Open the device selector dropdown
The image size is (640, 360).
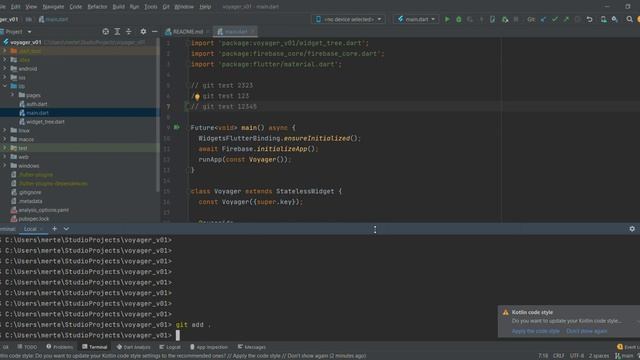348,19
